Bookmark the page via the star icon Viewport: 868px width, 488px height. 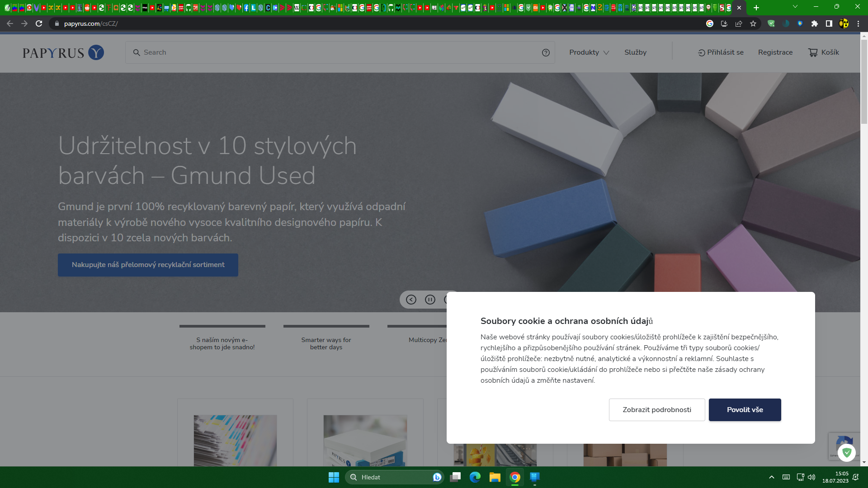click(x=753, y=23)
